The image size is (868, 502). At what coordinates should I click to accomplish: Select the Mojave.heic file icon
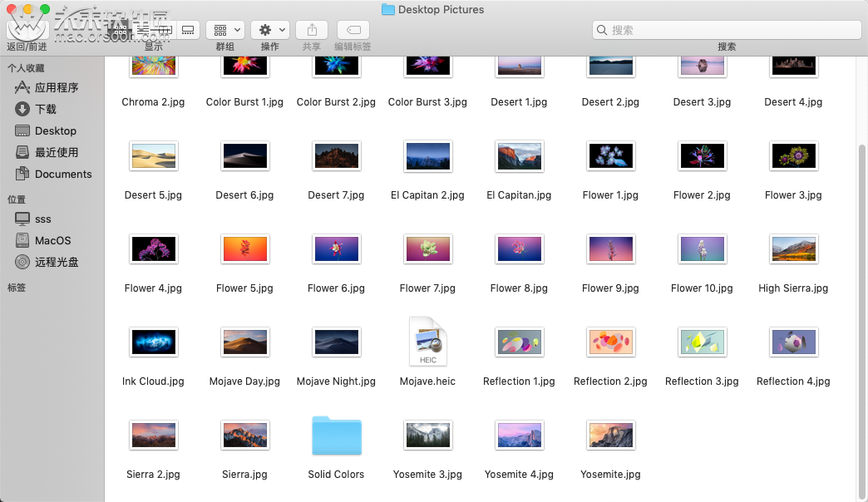428,342
